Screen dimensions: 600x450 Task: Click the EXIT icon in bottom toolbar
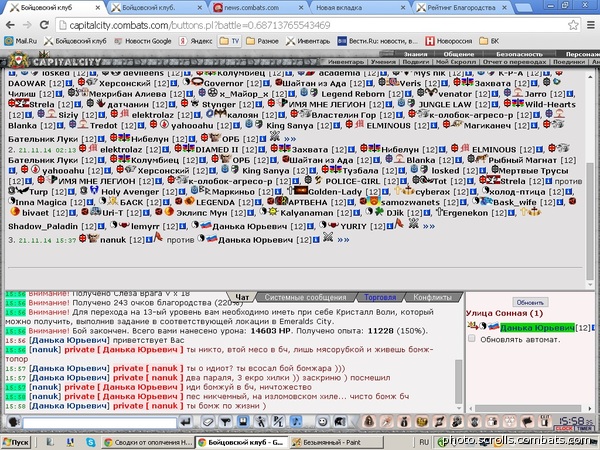pos(545,421)
